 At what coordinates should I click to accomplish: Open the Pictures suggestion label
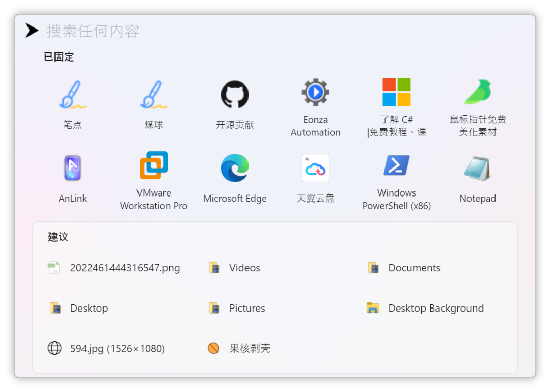247,308
